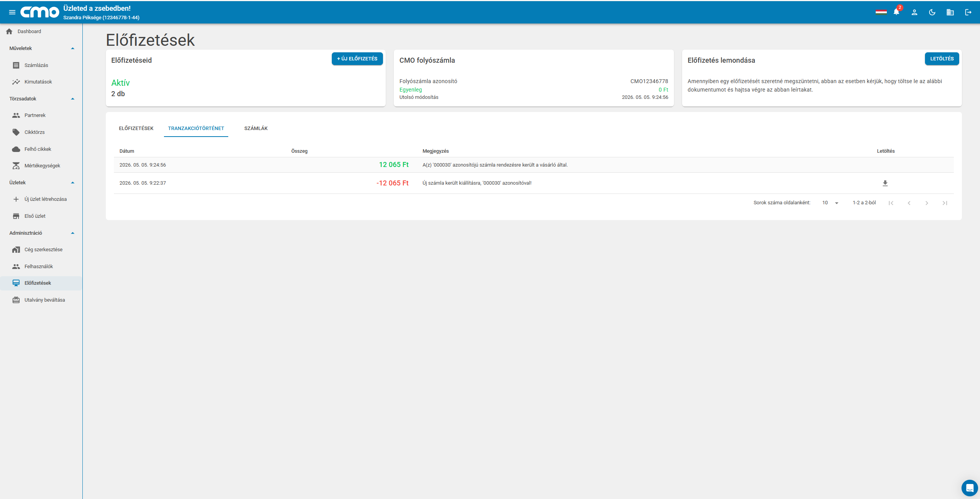
Task: Click the logout icon
Action: (968, 12)
